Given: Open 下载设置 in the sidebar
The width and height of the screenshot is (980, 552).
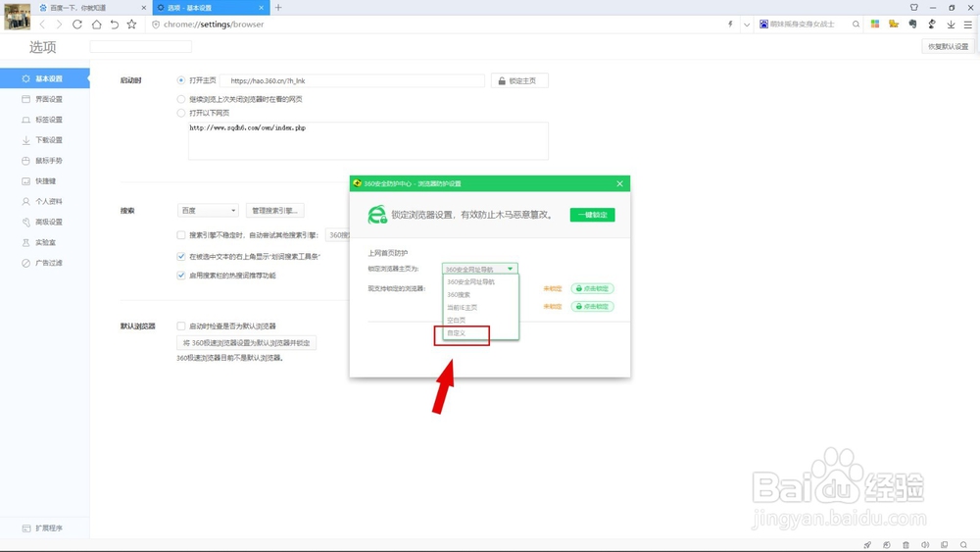Looking at the screenshot, I should [x=44, y=140].
